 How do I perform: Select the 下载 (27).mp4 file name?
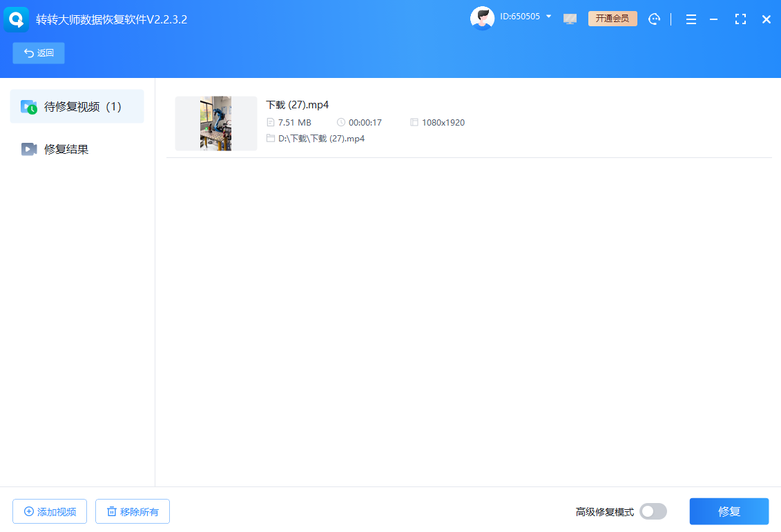(x=298, y=105)
